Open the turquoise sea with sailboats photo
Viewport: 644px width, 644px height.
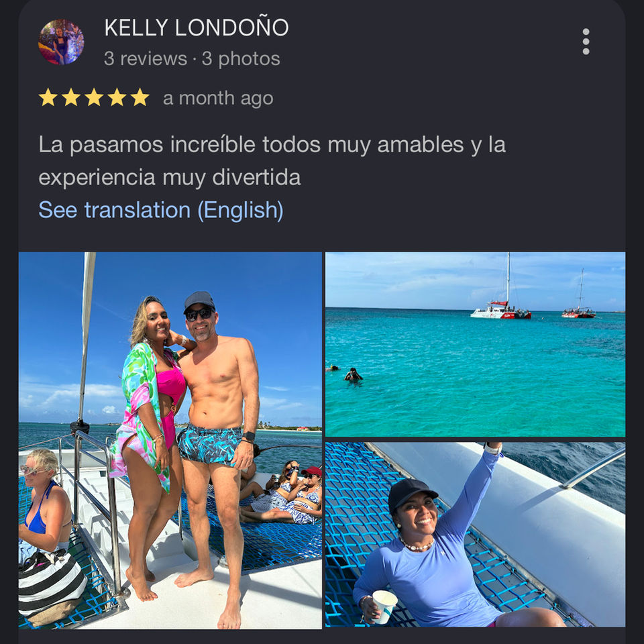[x=475, y=344]
